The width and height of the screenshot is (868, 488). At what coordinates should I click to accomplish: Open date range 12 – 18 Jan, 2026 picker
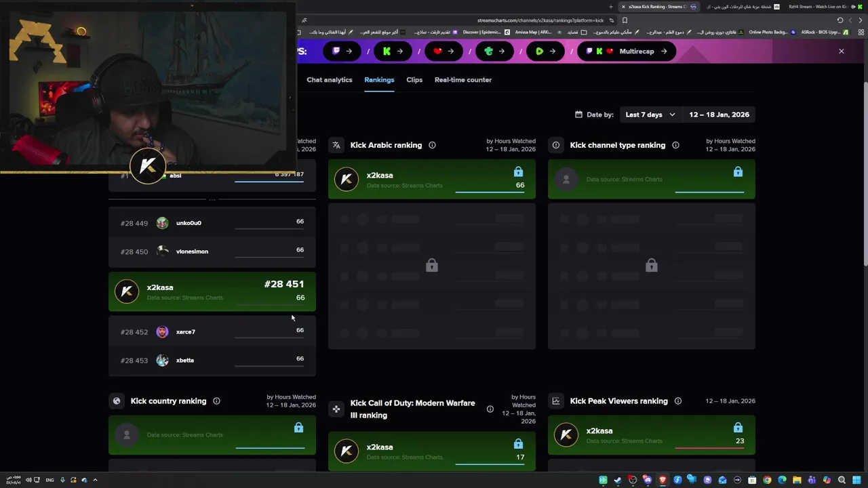coord(719,115)
